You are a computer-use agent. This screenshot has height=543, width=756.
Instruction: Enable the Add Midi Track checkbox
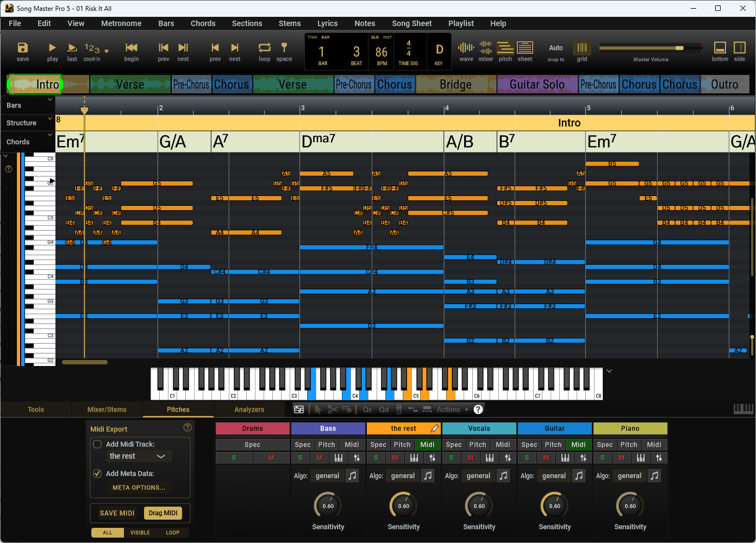(x=98, y=444)
